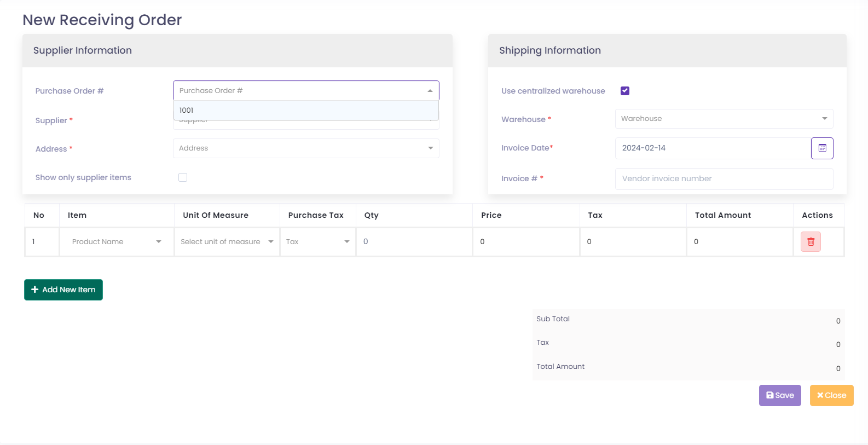Click the Invoice Date text field
Image resolution: width=868 pixels, height=445 pixels.
pos(713,148)
